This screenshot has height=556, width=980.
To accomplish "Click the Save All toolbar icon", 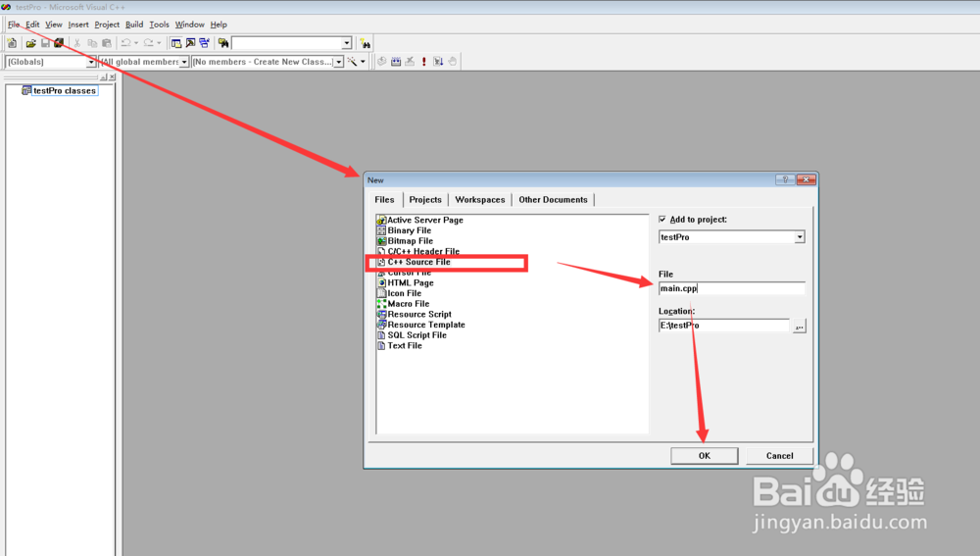I will click(x=59, y=43).
